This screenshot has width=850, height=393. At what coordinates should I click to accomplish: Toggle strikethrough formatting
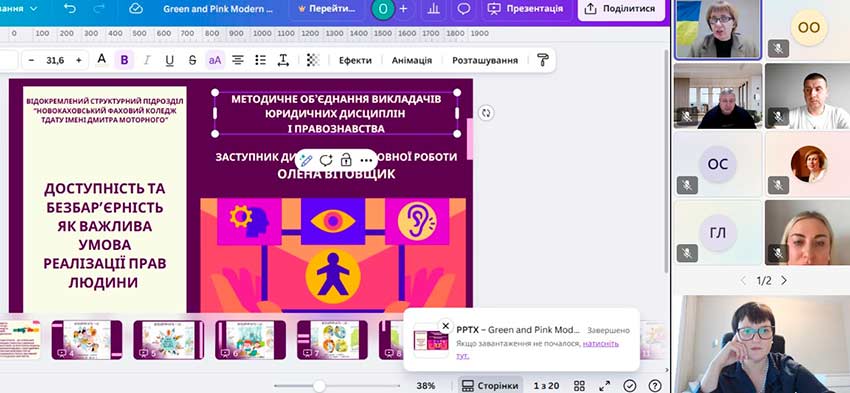(x=192, y=60)
